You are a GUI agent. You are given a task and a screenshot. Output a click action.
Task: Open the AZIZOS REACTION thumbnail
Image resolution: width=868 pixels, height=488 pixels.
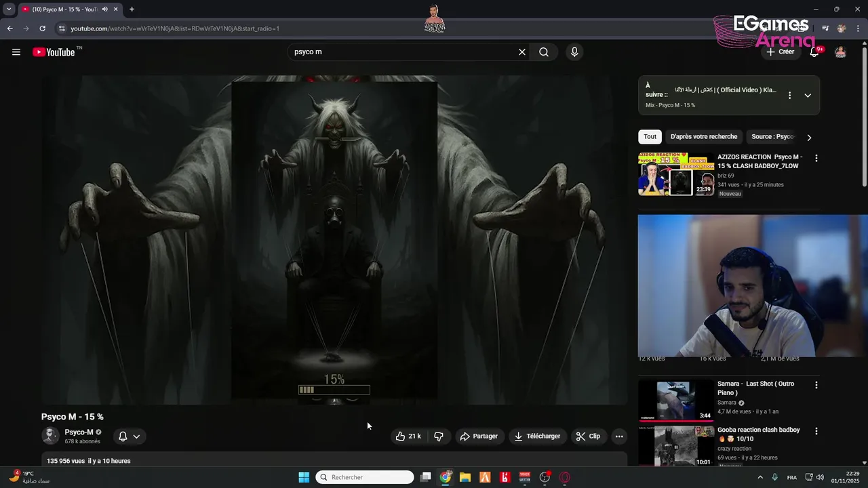click(676, 174)
